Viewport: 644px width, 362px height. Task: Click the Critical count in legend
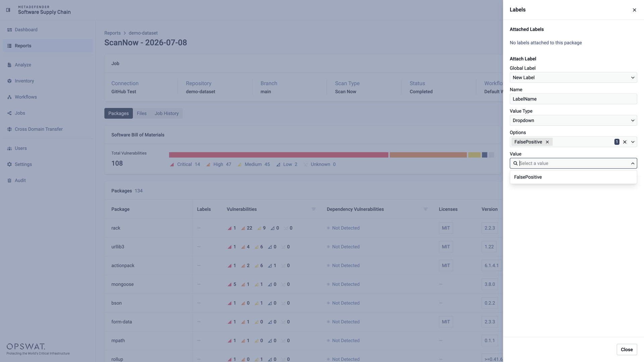197,165
